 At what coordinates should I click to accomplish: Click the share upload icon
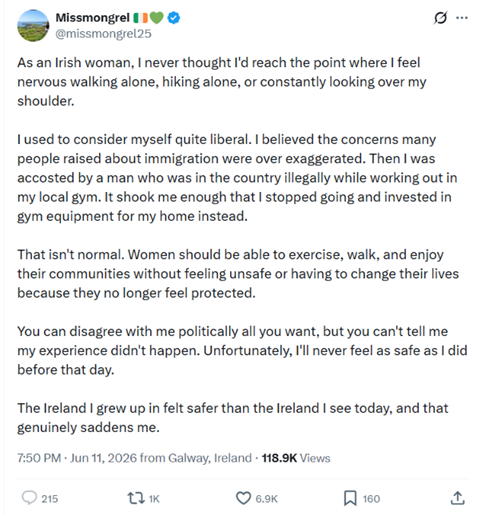click(x=458, y=498)
